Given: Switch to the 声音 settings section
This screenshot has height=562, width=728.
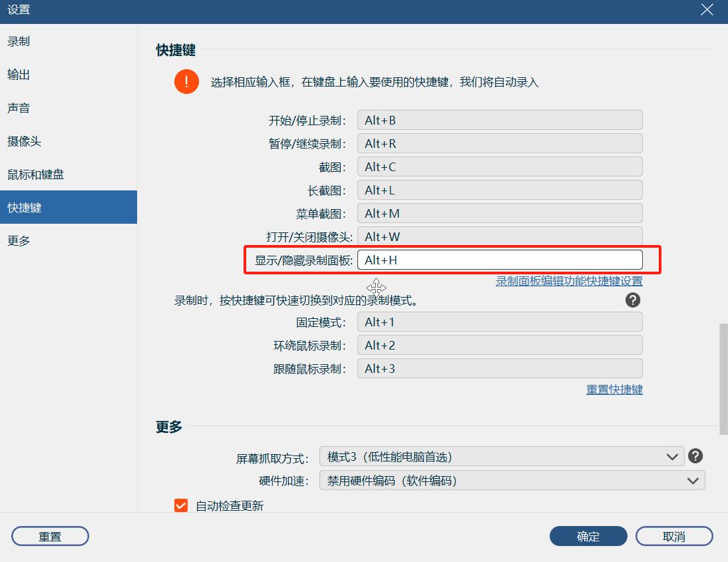Looking at the screenshot, I should point(18,107).
